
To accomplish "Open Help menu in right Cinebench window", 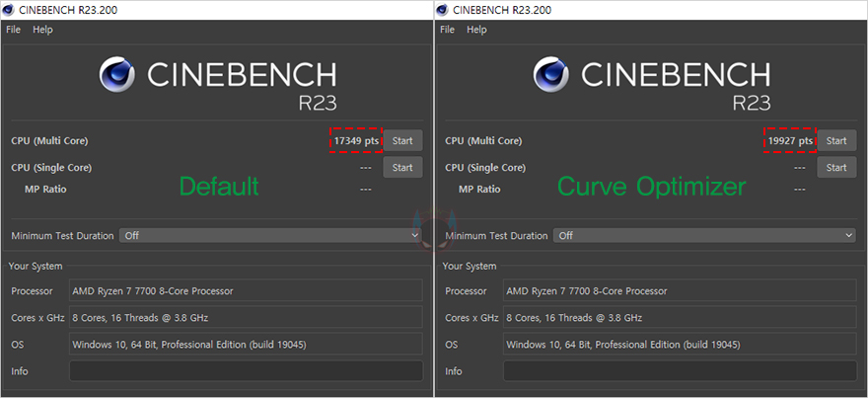I will pyautogui.click(x=476, y=30).
